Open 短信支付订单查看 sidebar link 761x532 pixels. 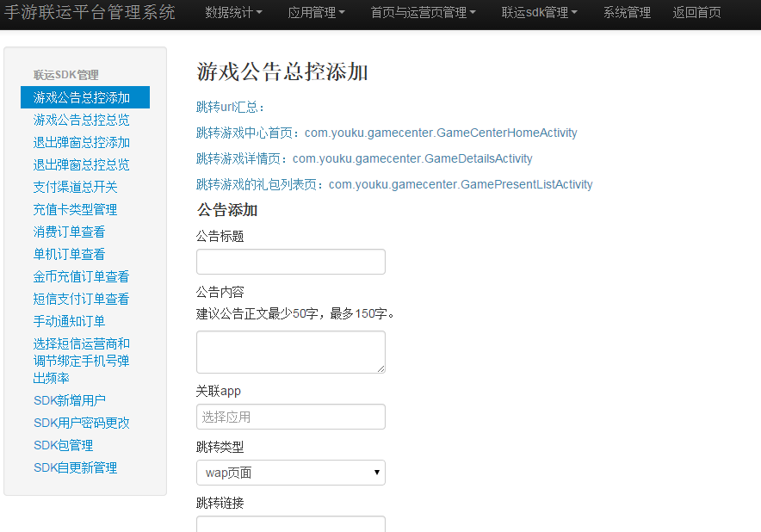[x=81, y=299]
